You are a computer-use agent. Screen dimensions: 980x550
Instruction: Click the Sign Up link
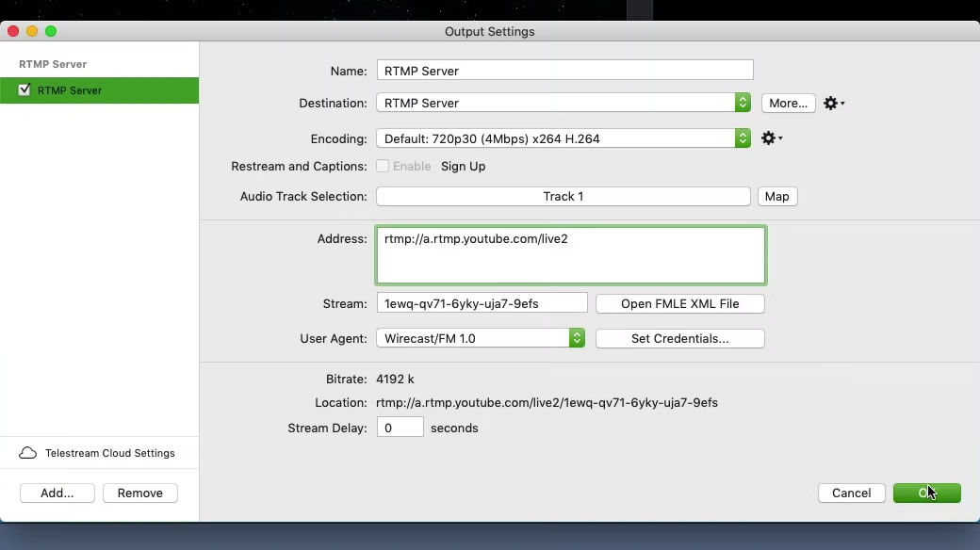pos(463,167)
